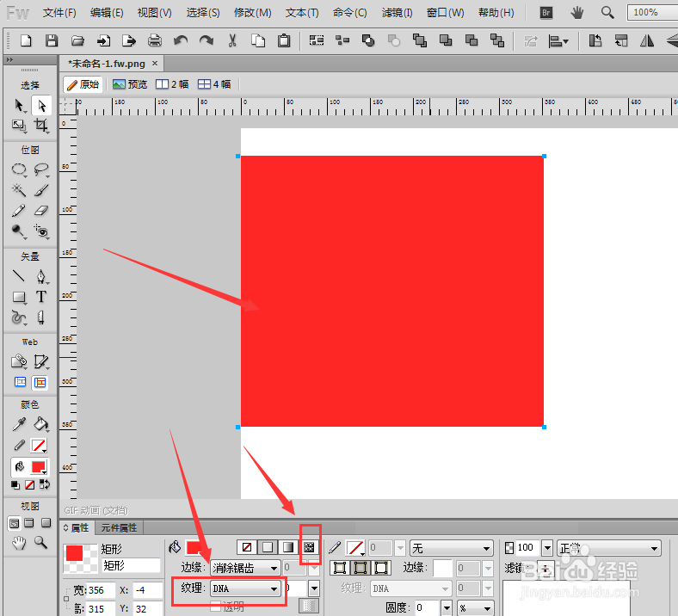Screen dimensions: 678x616
Task: Click the Save icon in toolbar
Action: 52,41
